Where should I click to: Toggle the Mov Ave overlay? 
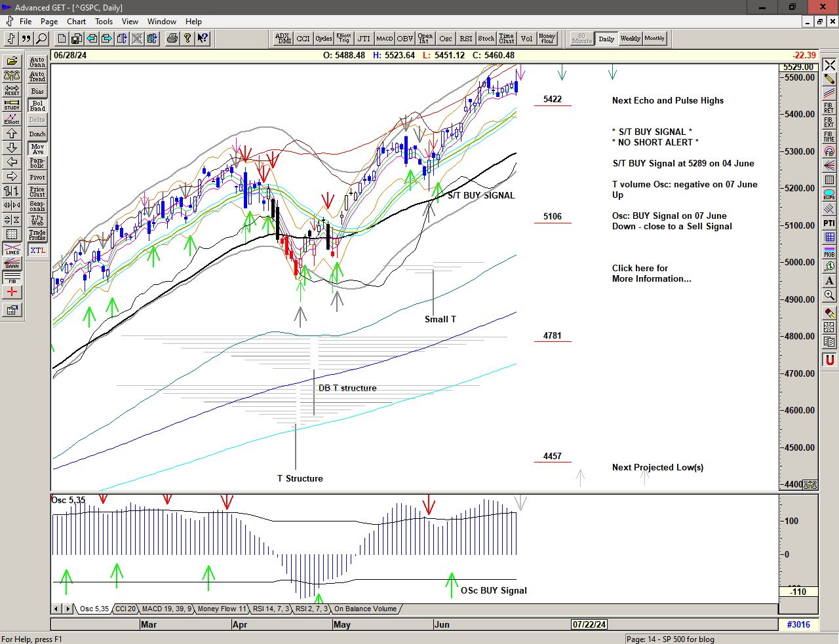(37, 149)
